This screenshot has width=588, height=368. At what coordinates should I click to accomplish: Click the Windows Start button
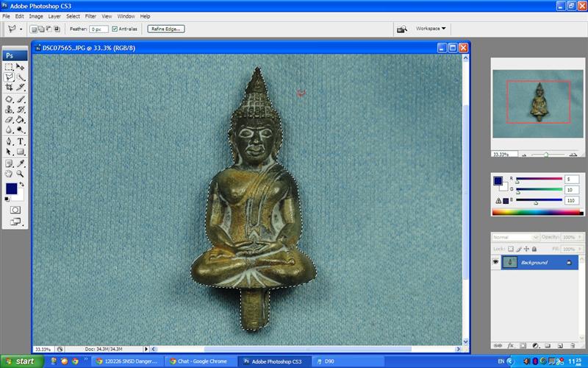pyautogui.click(x=20, y=361)
